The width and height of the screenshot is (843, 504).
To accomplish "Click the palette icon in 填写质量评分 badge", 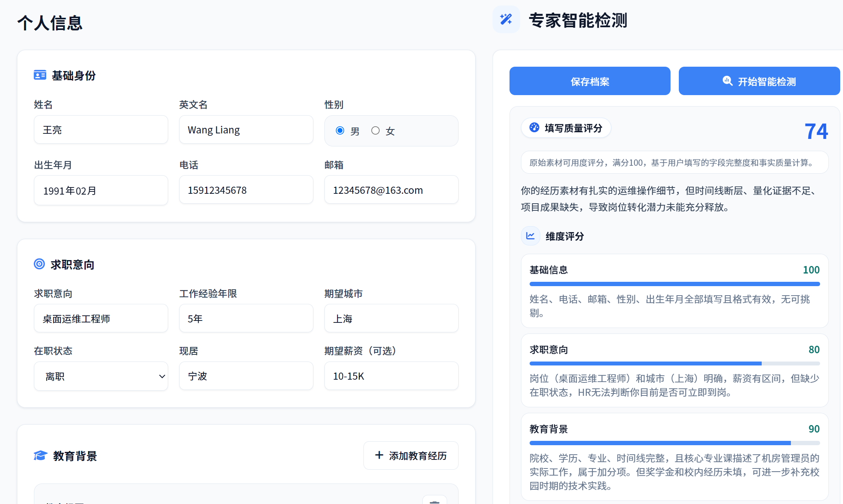I will pos(534,127).
